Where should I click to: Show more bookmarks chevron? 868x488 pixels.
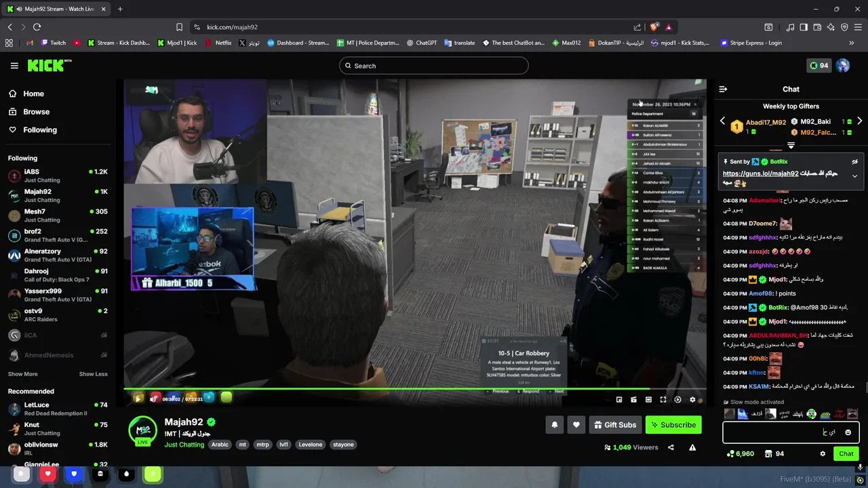851,43
